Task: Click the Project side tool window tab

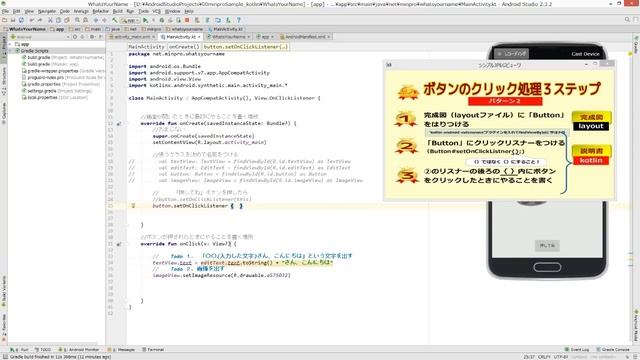Action: [4, 49]
